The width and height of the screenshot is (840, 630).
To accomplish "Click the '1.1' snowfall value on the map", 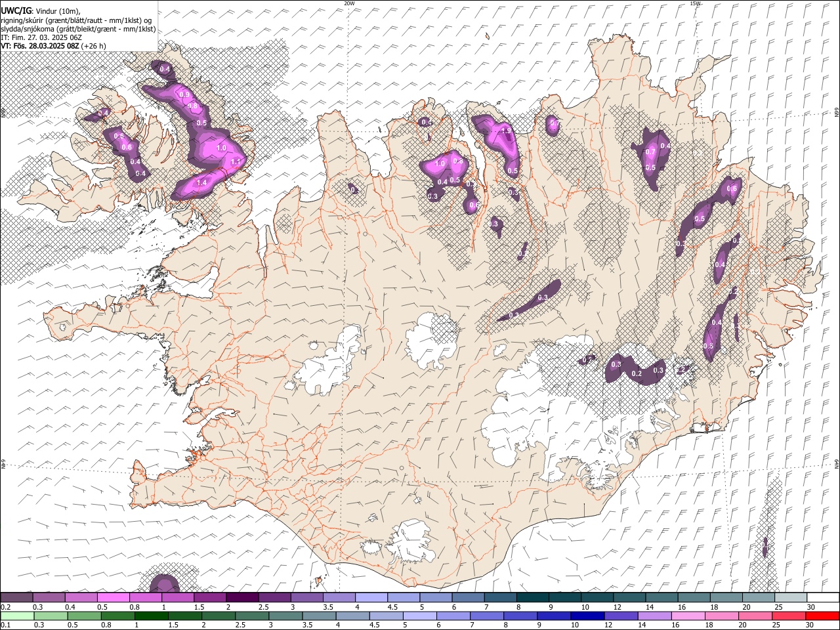I will click(236, 161).
